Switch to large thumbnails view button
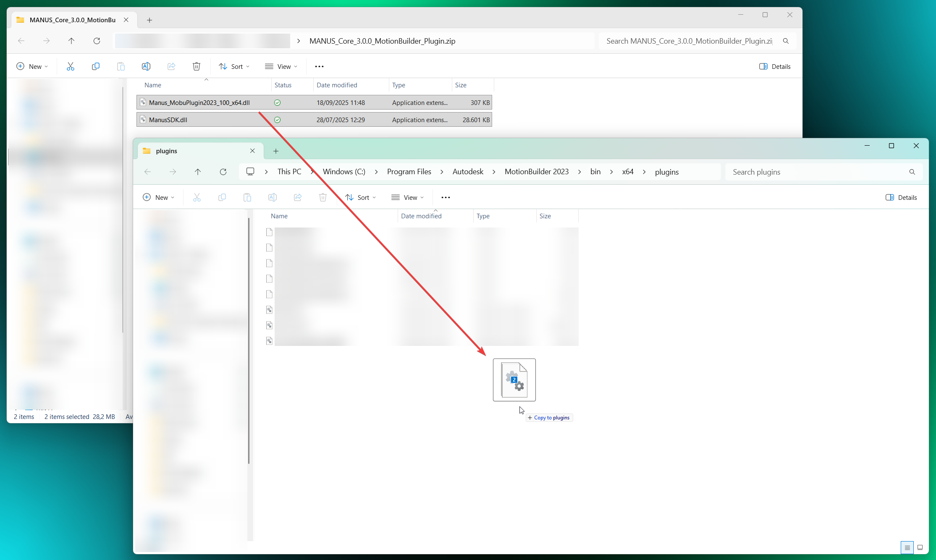Image resolution: width=936 pixels, height=560 pixels. (920, 547)
